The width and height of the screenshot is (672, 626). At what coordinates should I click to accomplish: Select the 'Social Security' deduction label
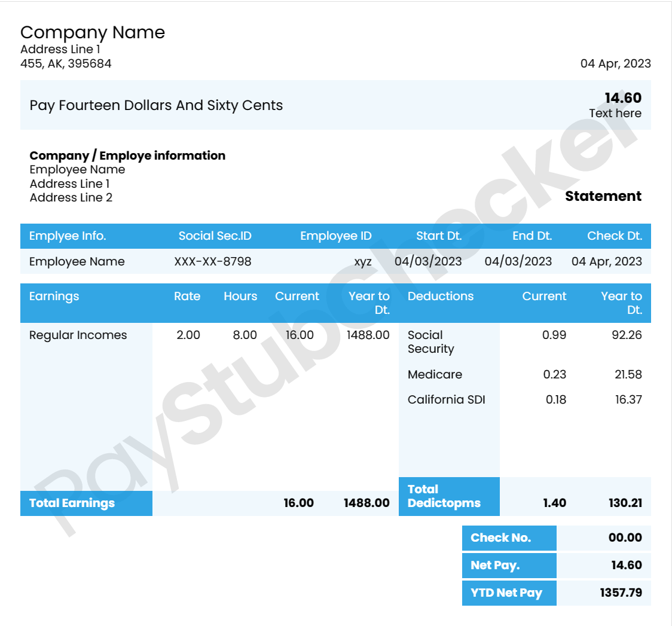click(430, 342)
